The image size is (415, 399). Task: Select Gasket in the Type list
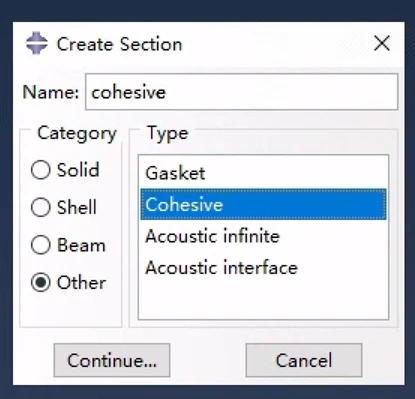pyautogui.click(x=263, y=173)
